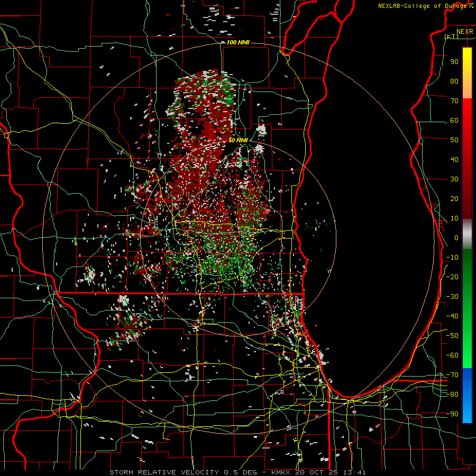Click the bottom STORM RELATIVE VELOCITY caption
The width and height of the screenshot is (476, 476).
click(x=237, y=472)
